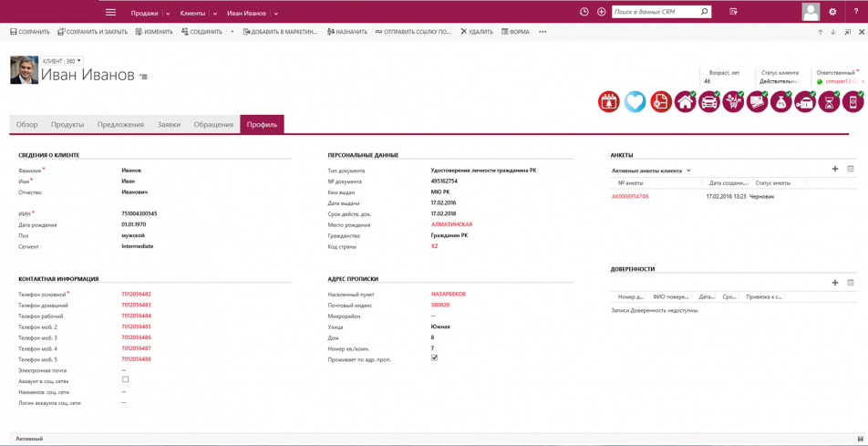Viewport: 868px width, 446px height.
Task: Click the advanced find filter icon
Action: click(x=733, y=12)
